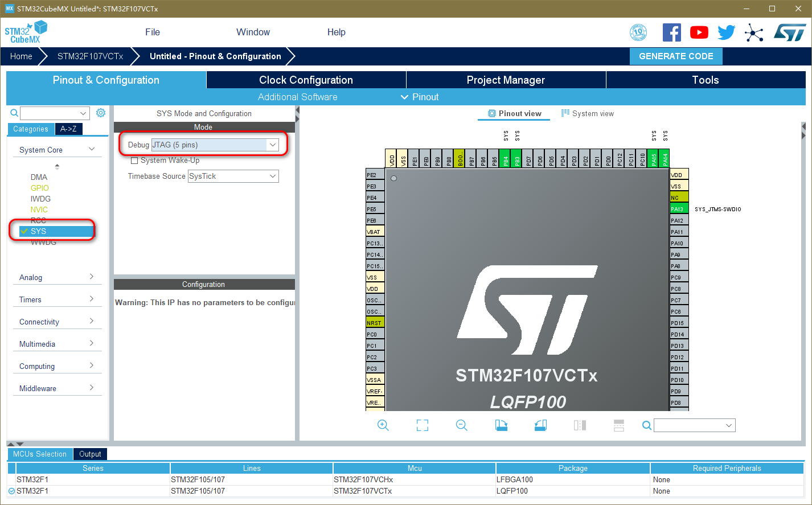
Task: Rotate the chip clockwise
Action: point(501,425)
